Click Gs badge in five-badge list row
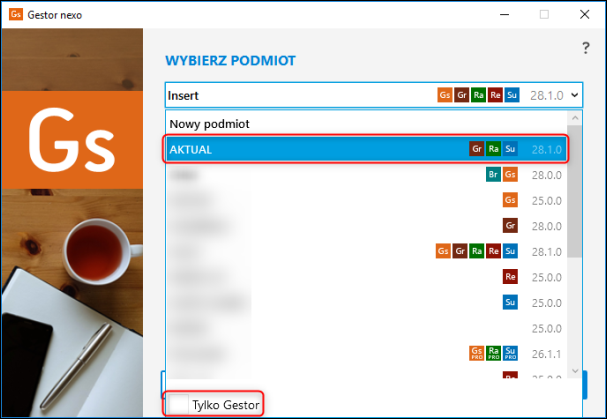Screen dimensions: 607x419 tap(443, 251)
